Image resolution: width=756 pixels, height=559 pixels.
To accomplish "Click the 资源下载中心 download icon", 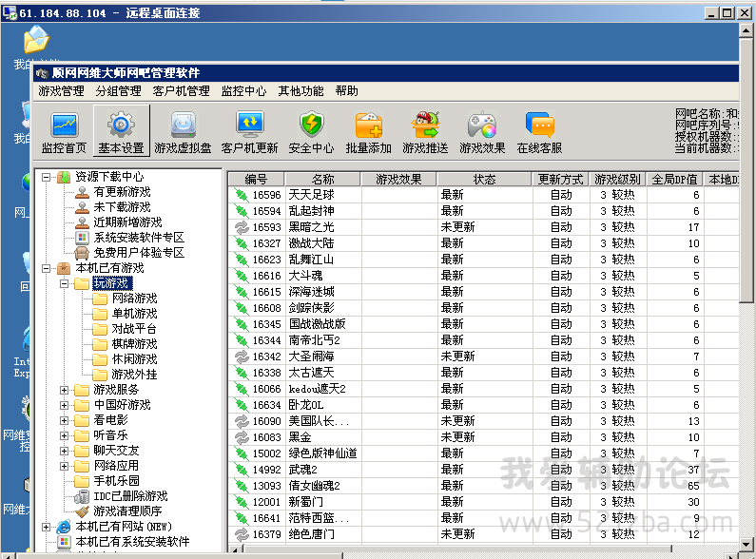I will pos(64,177).
